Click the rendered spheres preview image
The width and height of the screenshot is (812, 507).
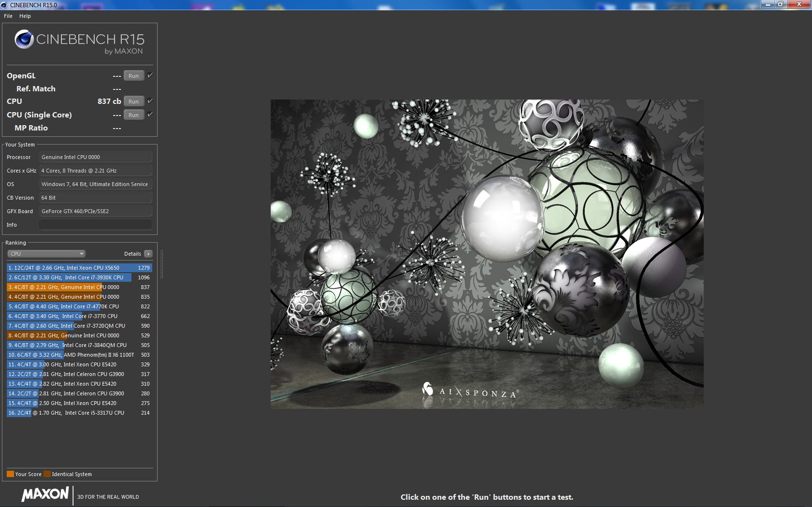(487, 254)
